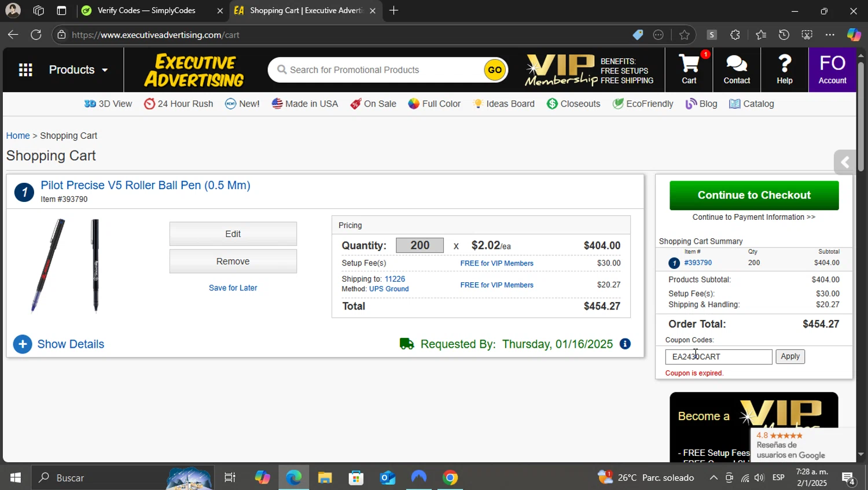Refresh the page
The height and width of the screenshot is (490, 868).
coord(36,35)
